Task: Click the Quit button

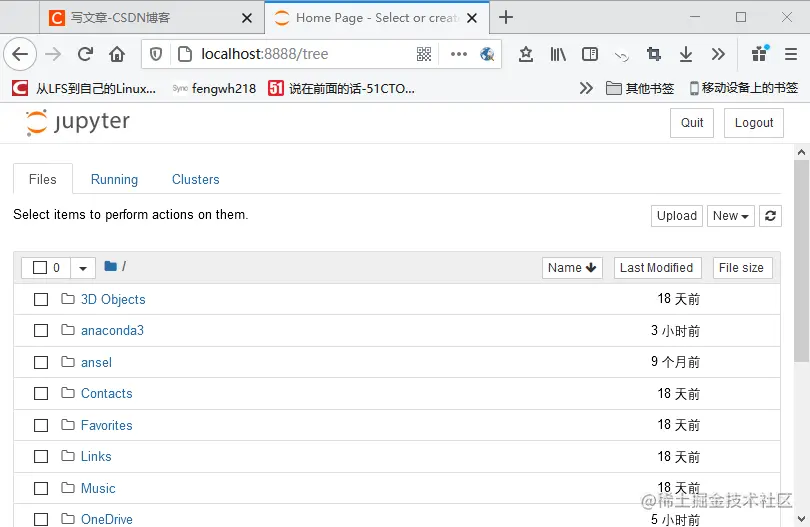Action: (692, 123)
